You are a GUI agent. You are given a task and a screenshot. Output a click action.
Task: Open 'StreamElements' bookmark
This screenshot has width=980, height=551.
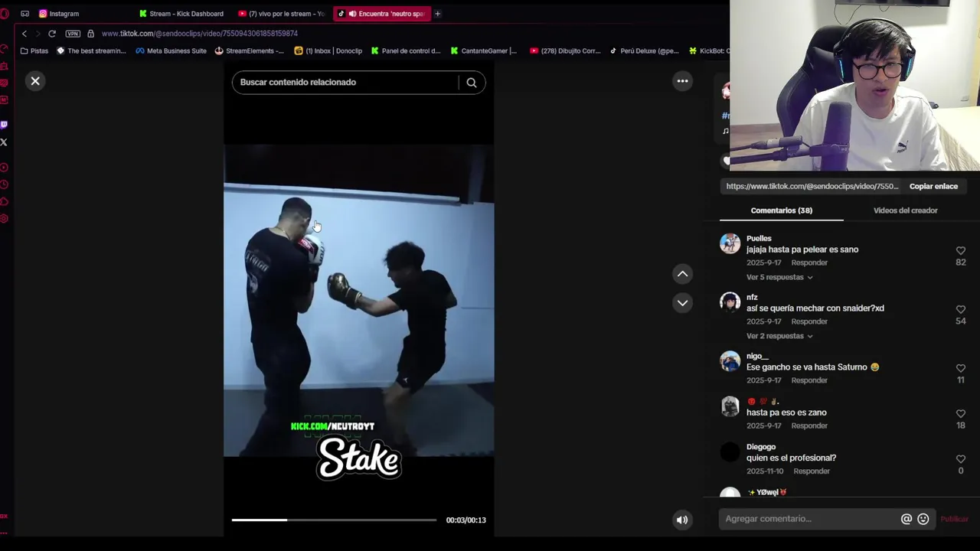(250, 51)
